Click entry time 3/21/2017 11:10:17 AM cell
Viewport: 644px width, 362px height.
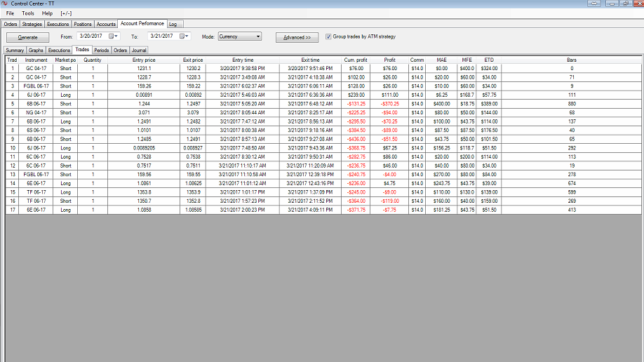[x=243, y=166]
